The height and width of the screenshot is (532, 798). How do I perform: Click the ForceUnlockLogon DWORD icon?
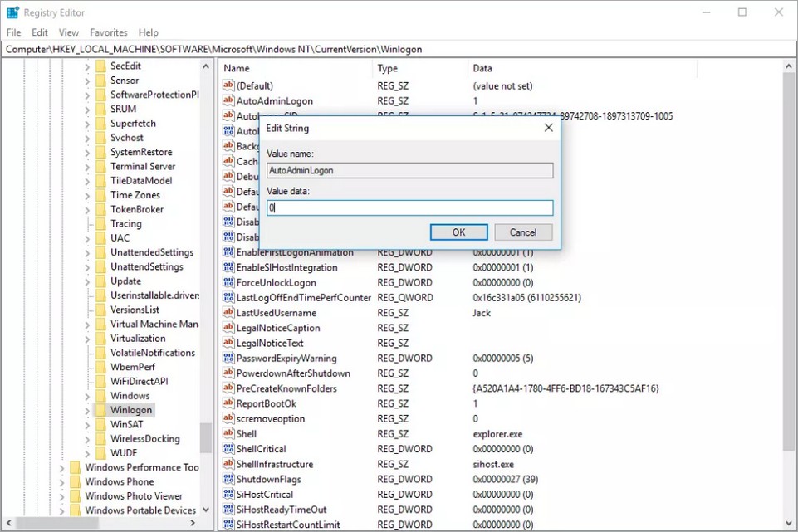tap(228, 282)
